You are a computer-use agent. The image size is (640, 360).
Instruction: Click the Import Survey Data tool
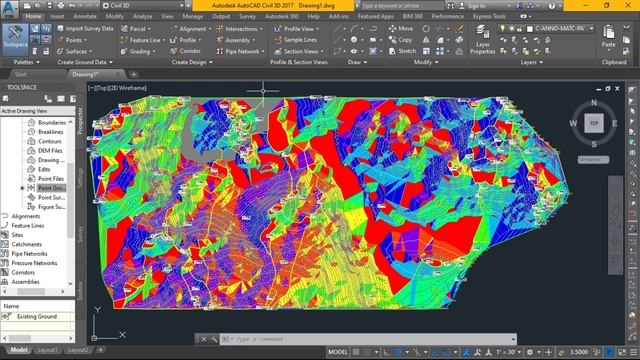coord(85,29)
